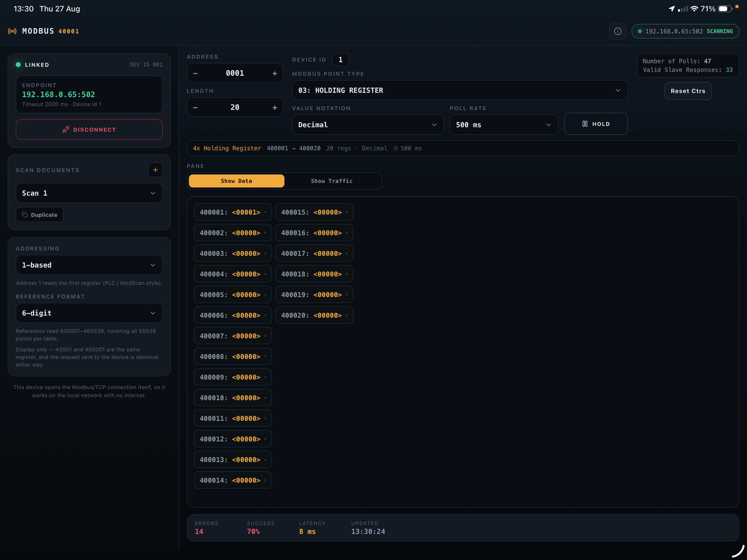
Task: Select register 400007 value cell
Action: (233, 336)
